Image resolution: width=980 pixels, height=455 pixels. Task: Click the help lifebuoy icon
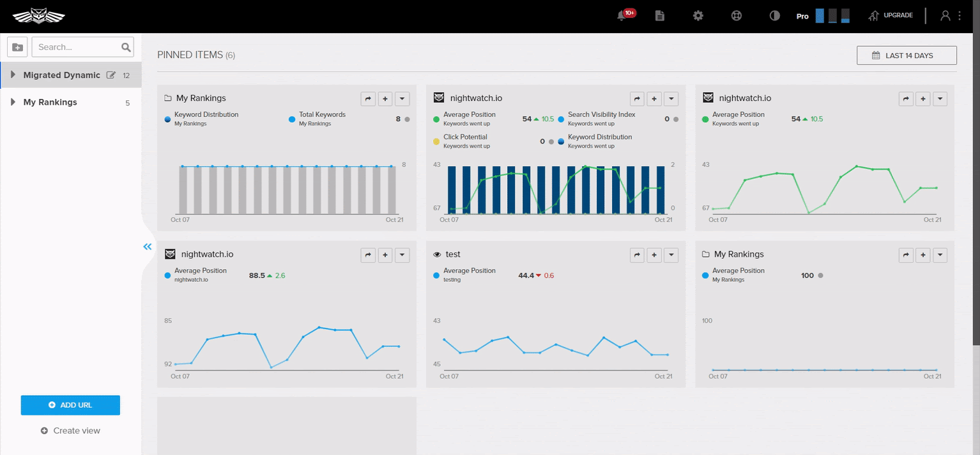(737, 16)
